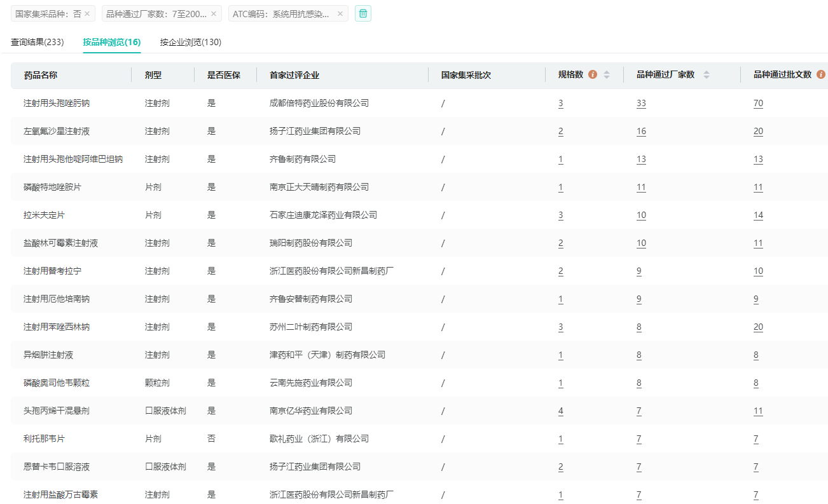Click specification count 4 for 头孢丙烯干混悬剂
828x504 pixels.
560,411
